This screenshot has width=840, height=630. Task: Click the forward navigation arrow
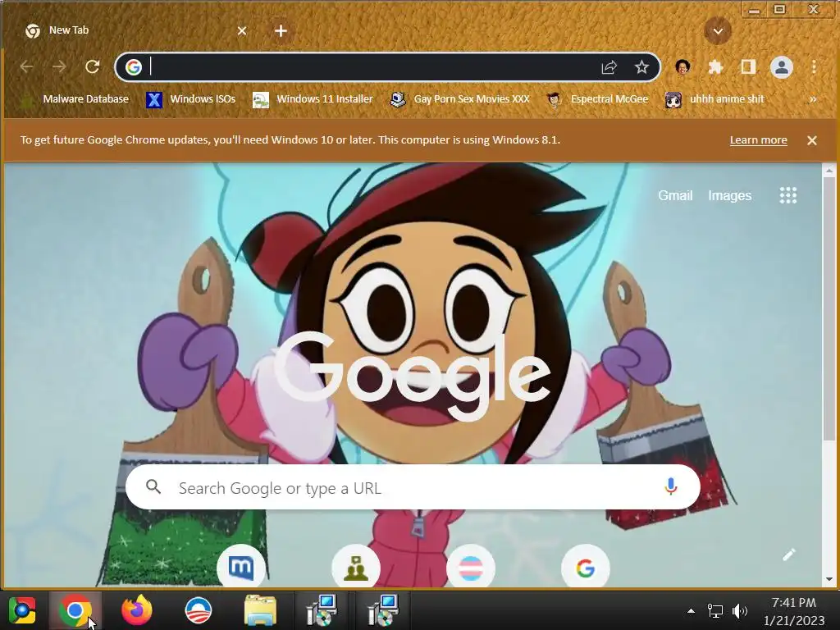coord(59,67)
